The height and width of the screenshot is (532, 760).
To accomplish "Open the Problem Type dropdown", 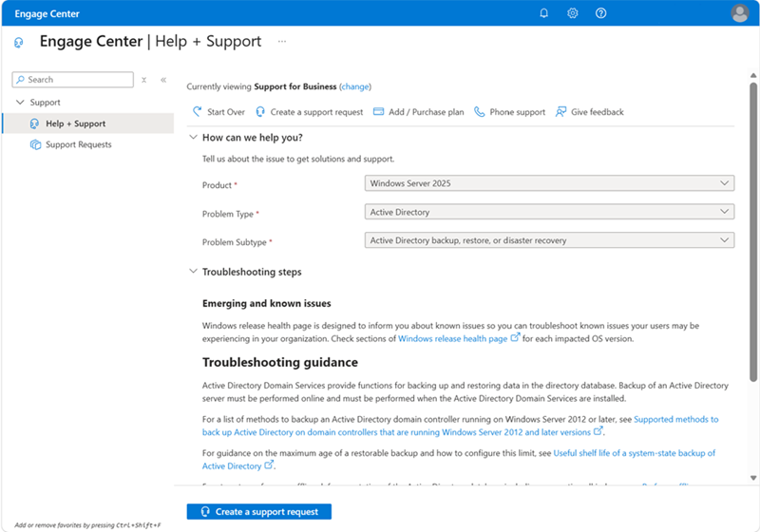I will [549, 212].
